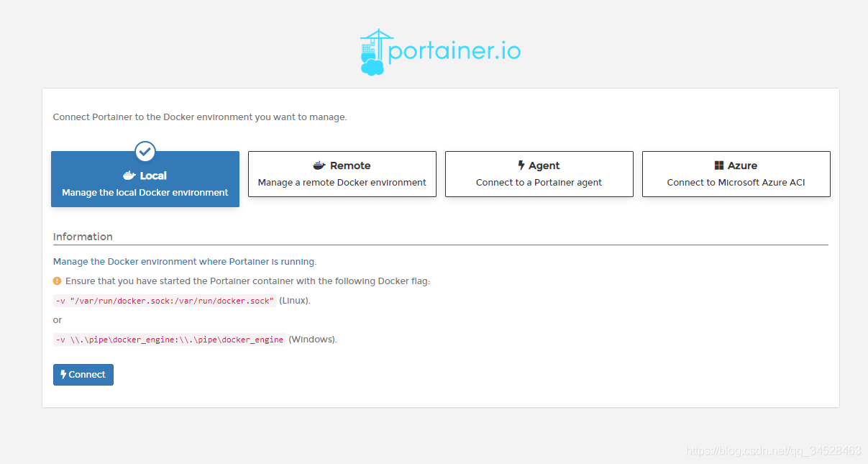Click the orange warning icon before Ensure
The width and height of the screenshot is (868, 464).
[x=58, y=281]
